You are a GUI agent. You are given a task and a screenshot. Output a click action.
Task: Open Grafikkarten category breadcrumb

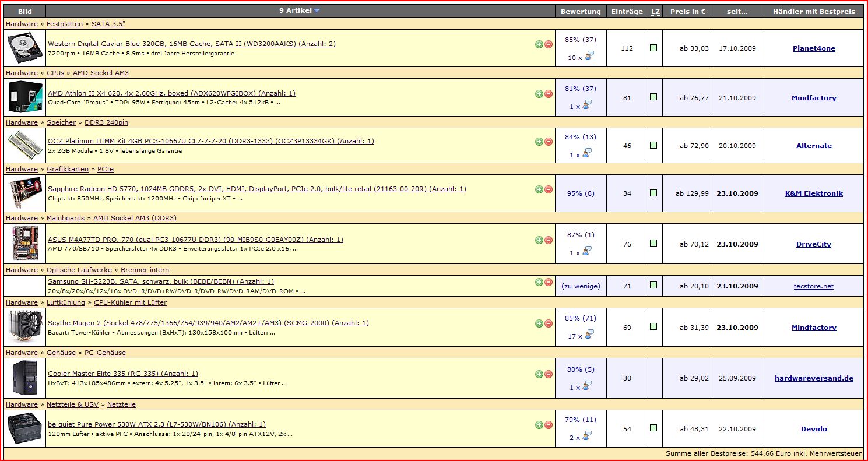pos(68,169)
